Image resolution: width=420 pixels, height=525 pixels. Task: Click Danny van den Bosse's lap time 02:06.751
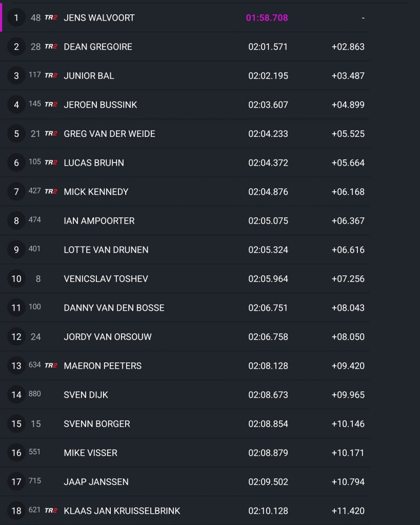tap(268, 308)
